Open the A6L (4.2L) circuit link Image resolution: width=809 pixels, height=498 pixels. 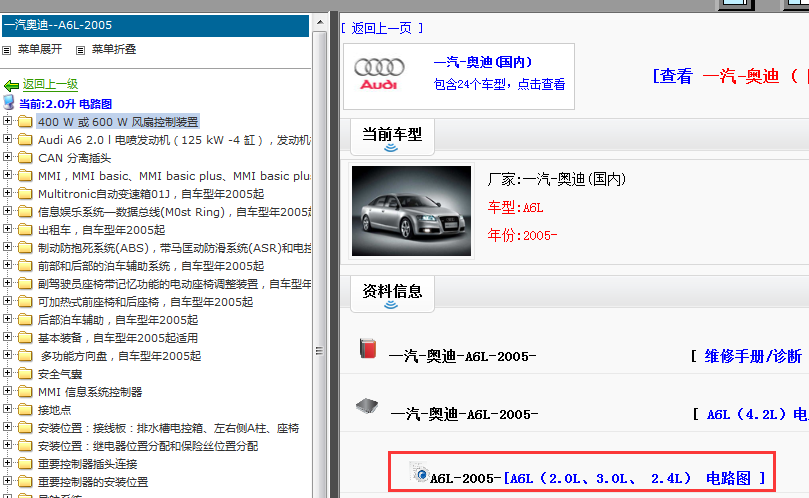click(756, 414)
